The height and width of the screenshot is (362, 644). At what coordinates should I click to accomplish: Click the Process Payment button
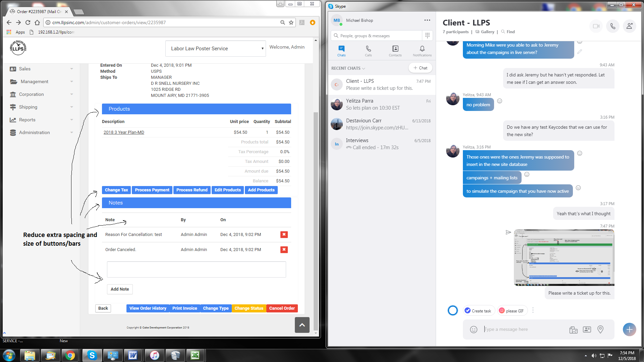[152, 190]
